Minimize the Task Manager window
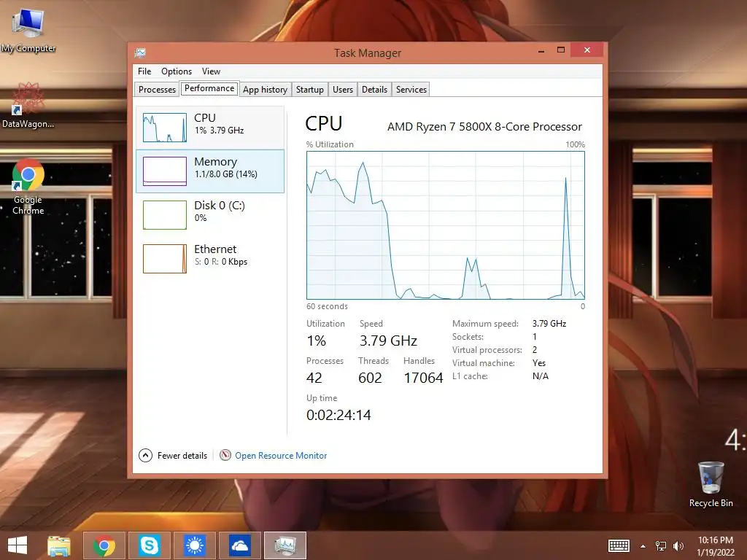This screenshot has width=747, height=560. tap(541, 50)
